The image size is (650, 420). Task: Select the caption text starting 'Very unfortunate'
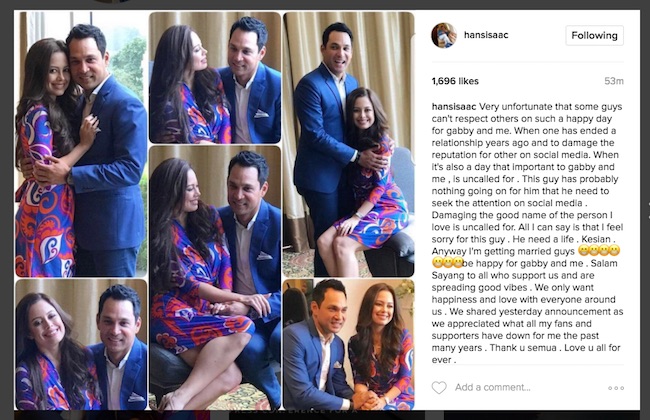coord(527,233)
